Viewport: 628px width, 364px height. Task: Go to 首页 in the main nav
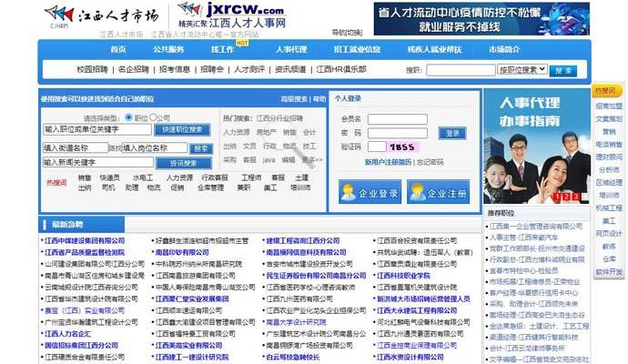pyautogui.click(x=118, y=49)
